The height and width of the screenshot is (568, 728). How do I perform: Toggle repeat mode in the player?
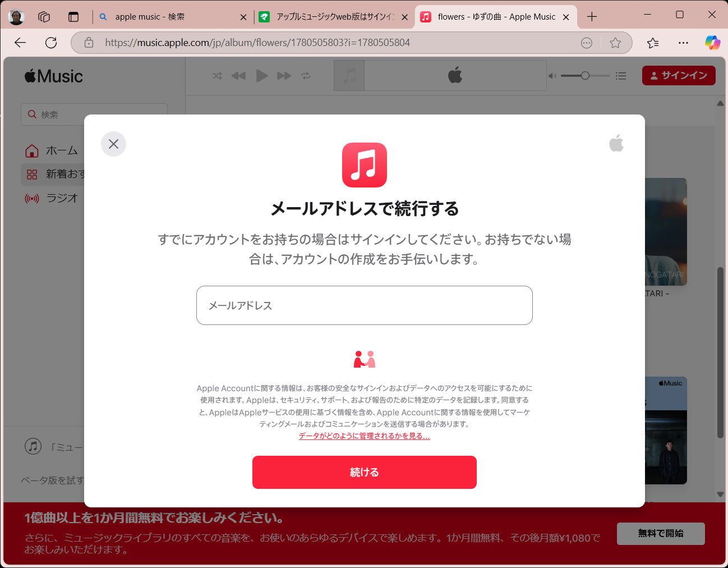coord(306,76)
